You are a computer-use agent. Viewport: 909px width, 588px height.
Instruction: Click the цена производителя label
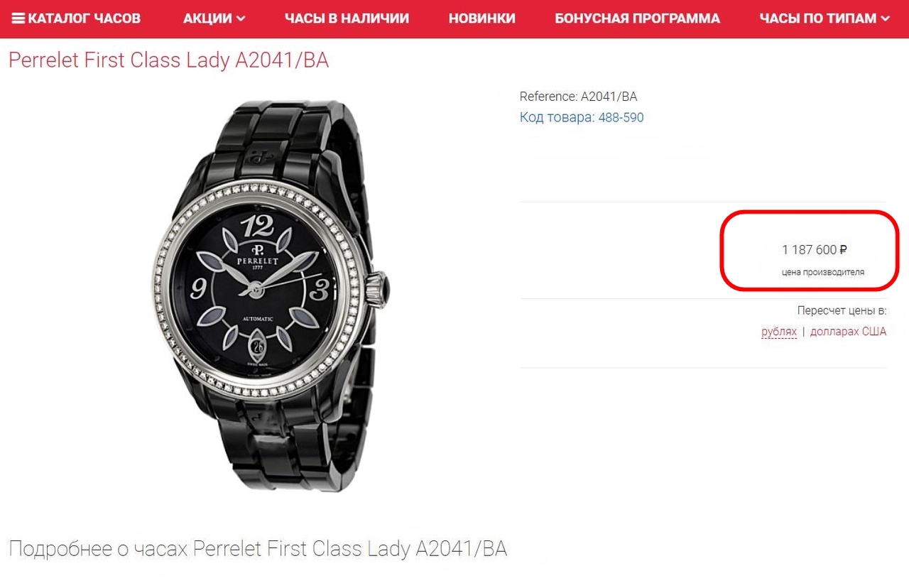(823, 272)
